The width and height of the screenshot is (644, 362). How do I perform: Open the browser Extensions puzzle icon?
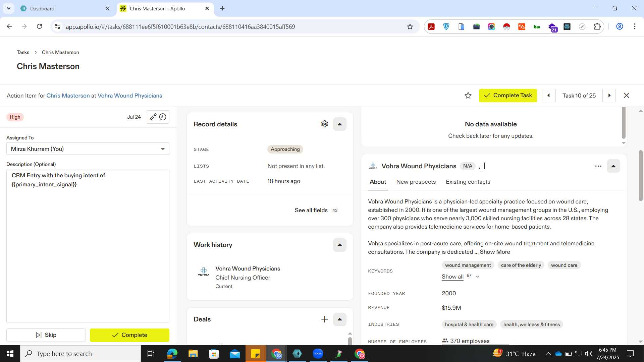point(597,26)
